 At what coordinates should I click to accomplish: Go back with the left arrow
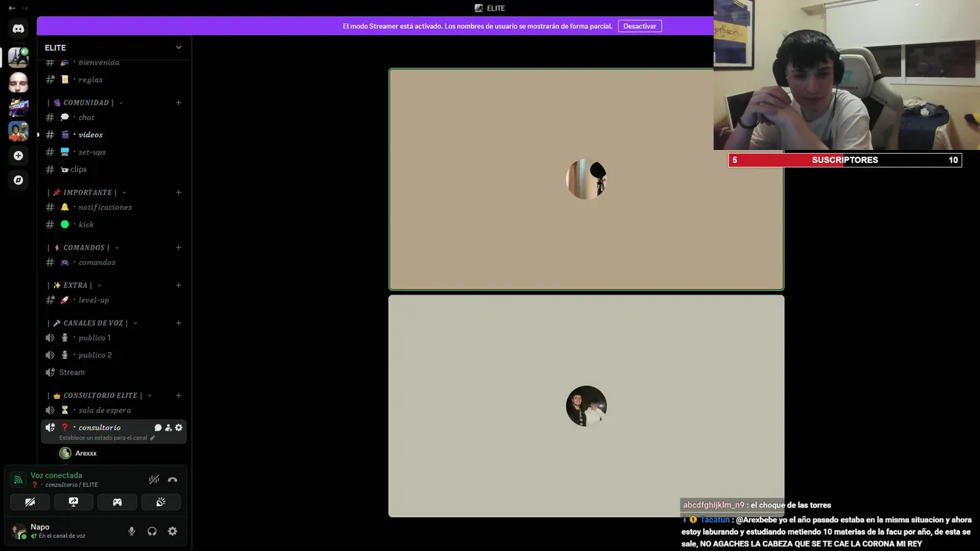pyautogui.click(x=11, y=8)
